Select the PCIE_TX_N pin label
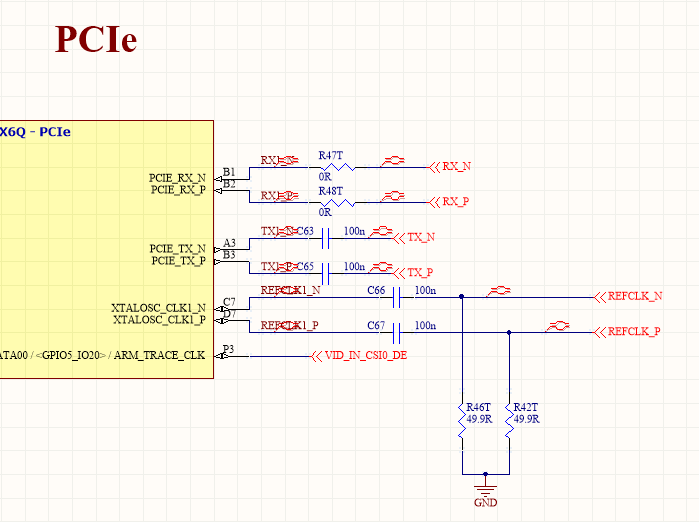 tap(178, 249)
